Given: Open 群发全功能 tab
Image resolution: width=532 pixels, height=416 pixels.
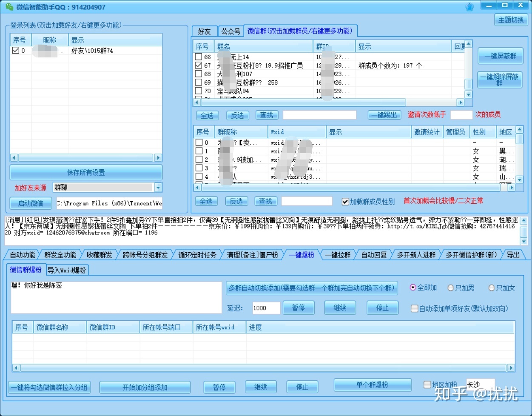Looking at the screenshot, I should [60, 255].
